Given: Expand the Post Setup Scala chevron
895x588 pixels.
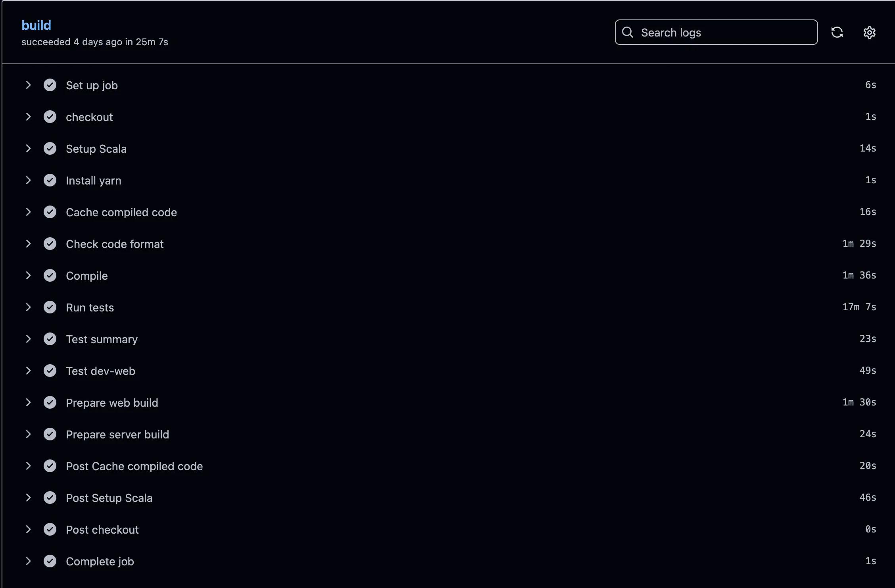Looking at the screenshot, I should [x=28, y=498].
